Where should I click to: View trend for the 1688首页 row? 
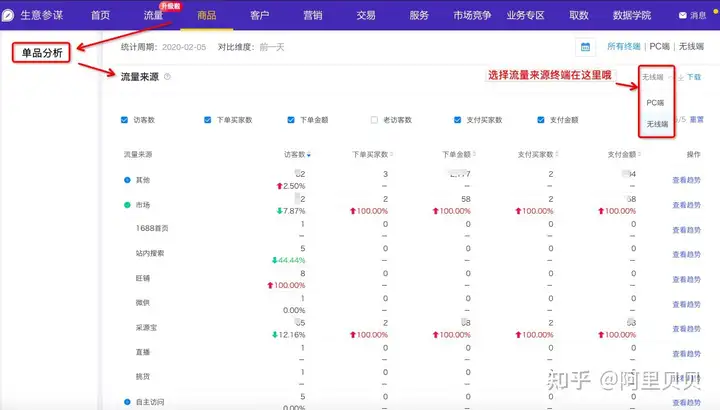686,230
